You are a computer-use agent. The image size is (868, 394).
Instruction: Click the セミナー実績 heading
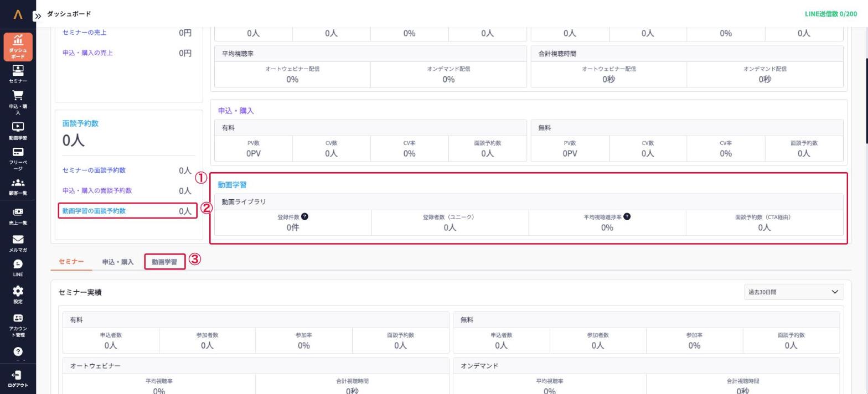coord(80,292)
